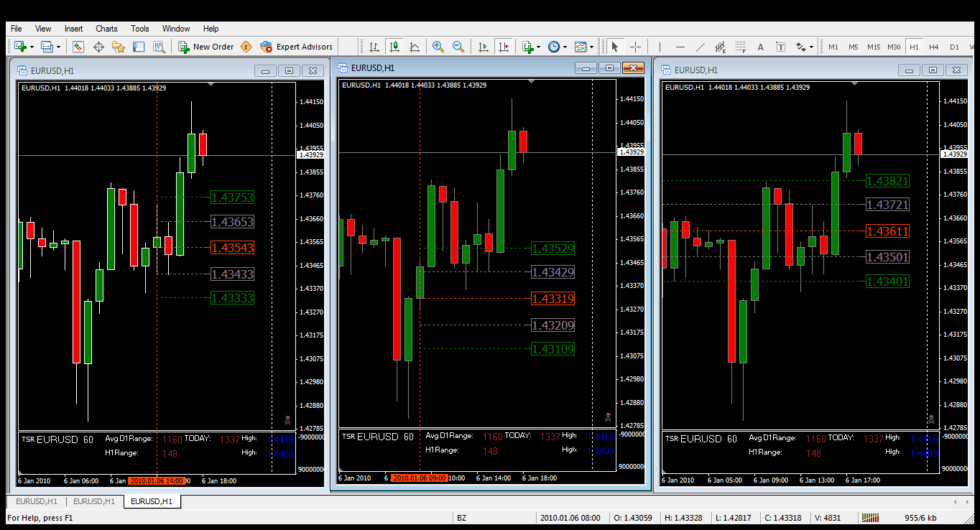Click the chart Templates icon
This screenshot has height=530, width=980.
(581, 47)
